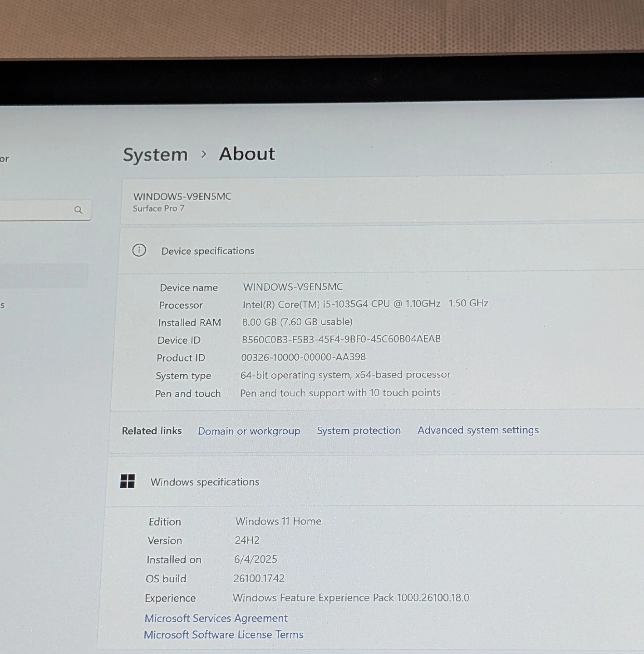Click the Device ID label
This screenshot has width=644, height=654.
(x=179, y=340)
